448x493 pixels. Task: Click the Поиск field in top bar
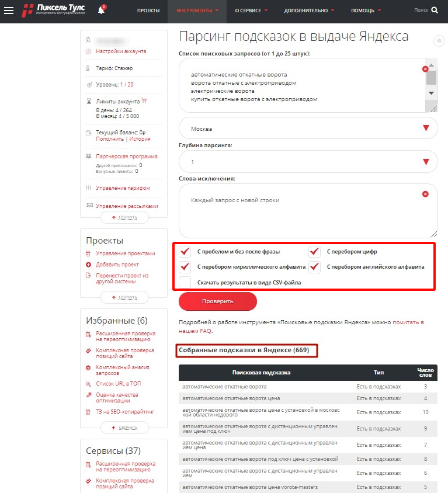click(x=421, y=10)
